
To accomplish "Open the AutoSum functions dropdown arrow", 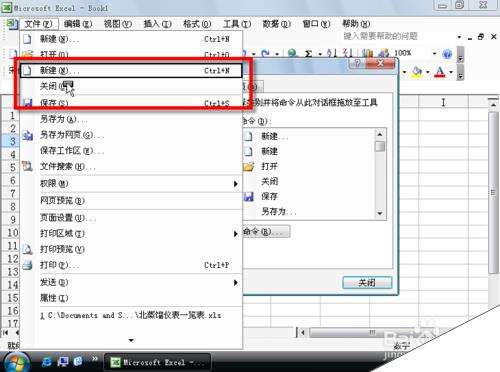I will tap(320, 54).
